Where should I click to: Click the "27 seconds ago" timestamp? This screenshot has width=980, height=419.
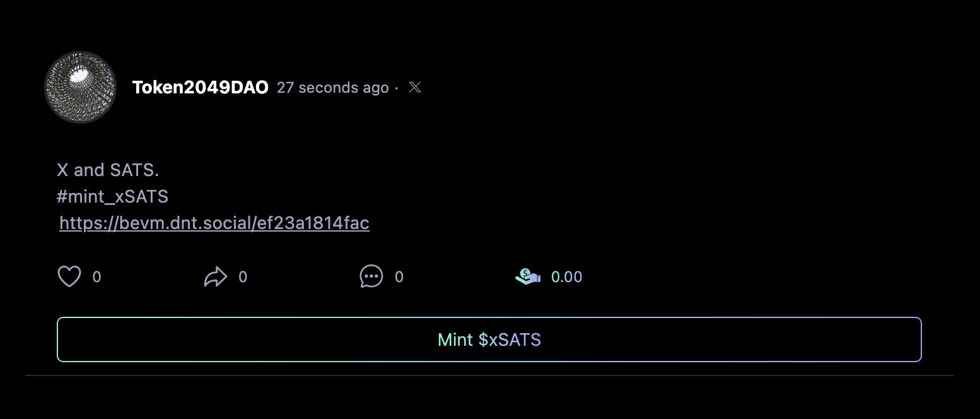pos(332,87)
